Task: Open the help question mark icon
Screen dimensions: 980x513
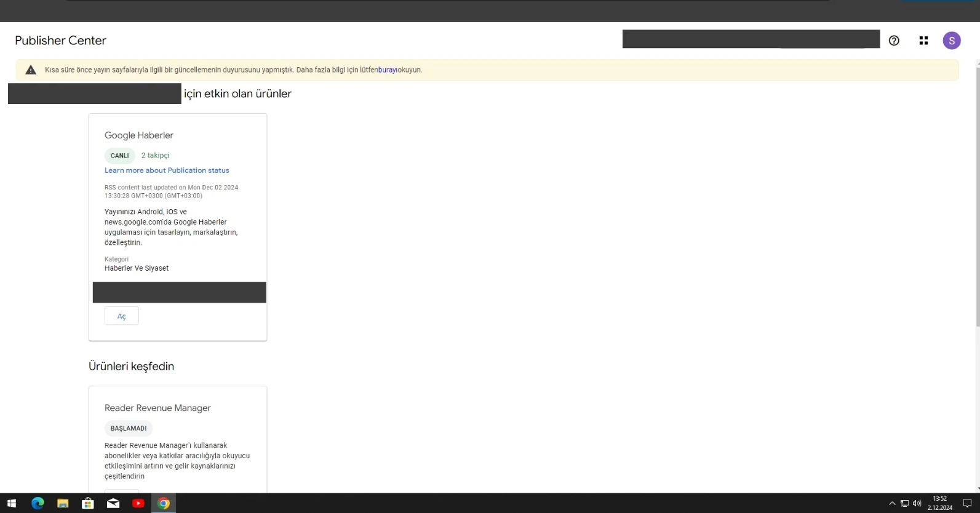Action: point(894,41)
